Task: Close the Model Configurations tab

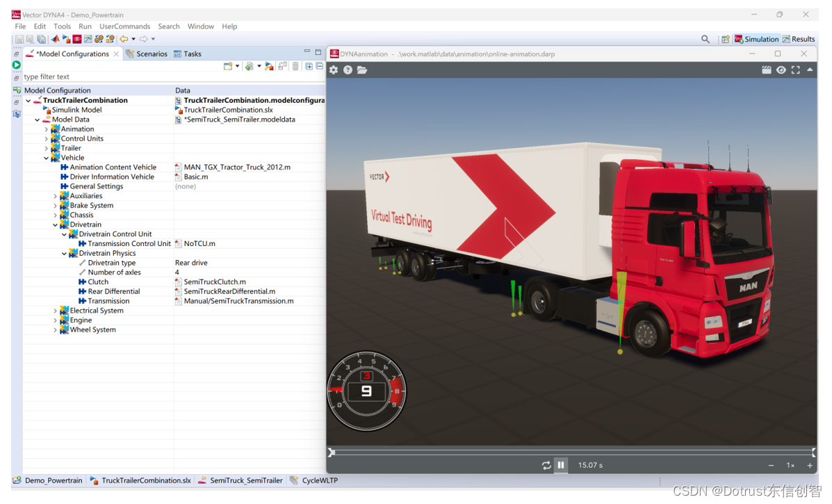Action: (x=116, y=54)
